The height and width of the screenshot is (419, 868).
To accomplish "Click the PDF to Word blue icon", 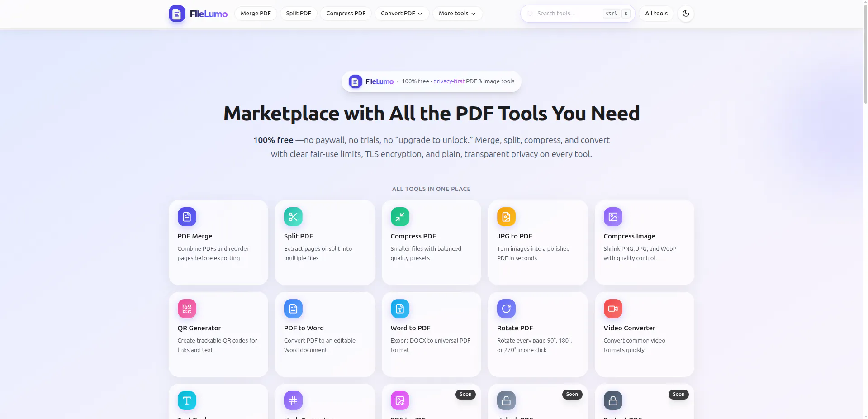I will [293, 309].
